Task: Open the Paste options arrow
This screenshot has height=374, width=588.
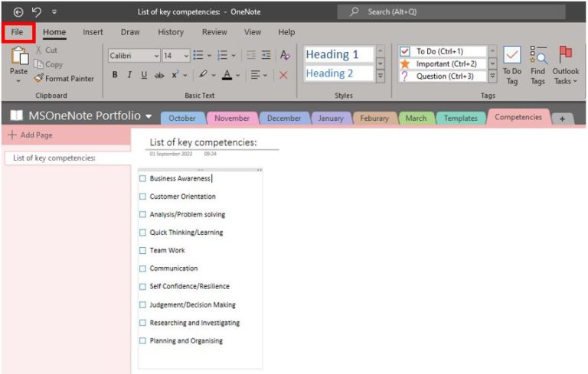Action: (18, 80)
